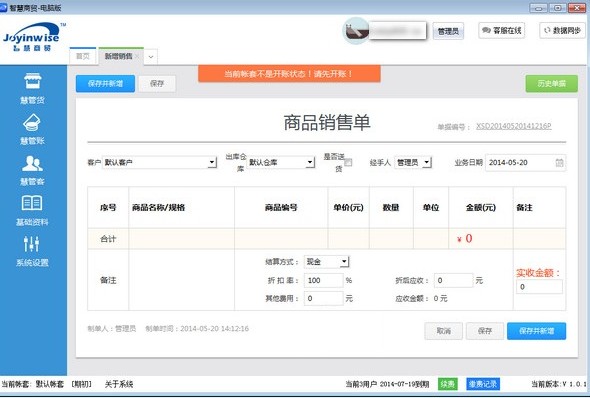Viewport: 590px width, 398px height.
Task: Click the 备注 text area cell
Action: [x=181, y=280]
